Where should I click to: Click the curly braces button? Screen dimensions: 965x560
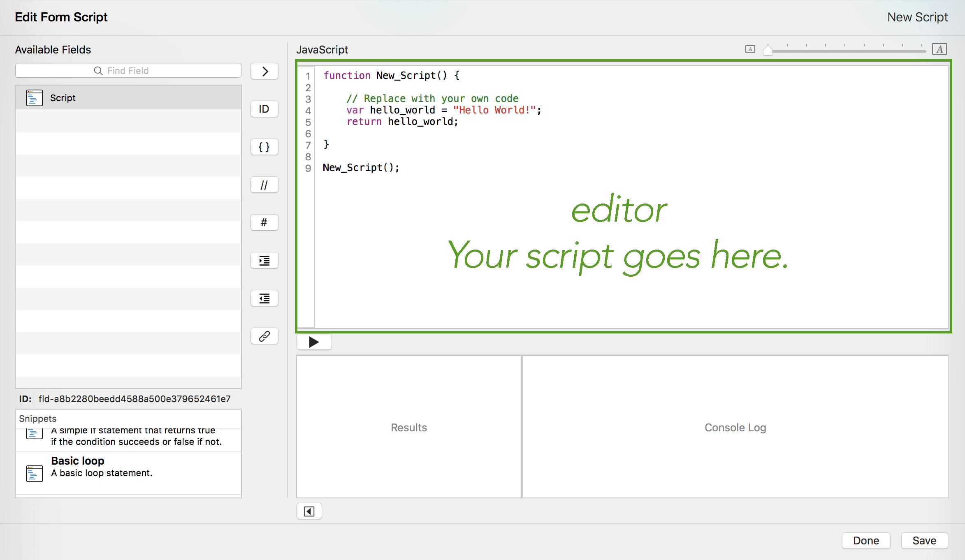[x=264, y=147]
